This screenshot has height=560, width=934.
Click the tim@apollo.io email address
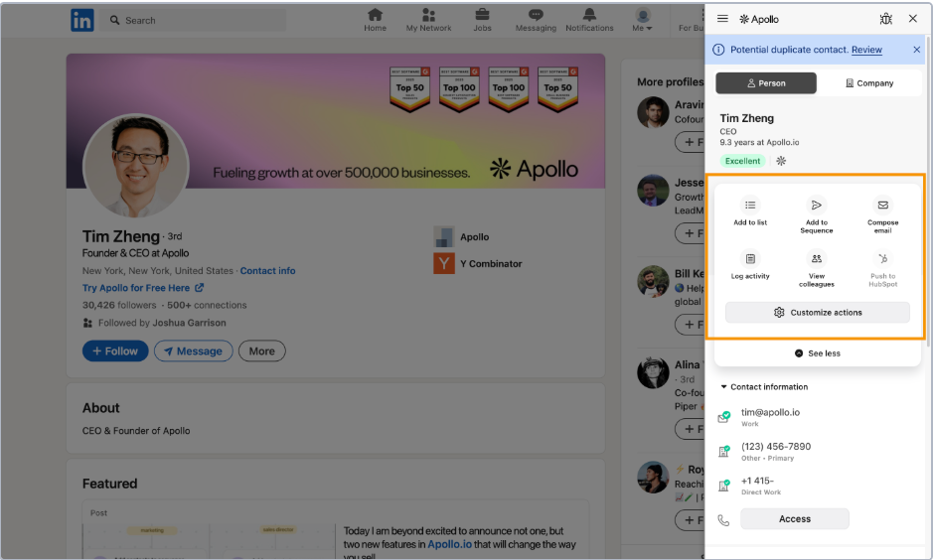pyautogui.click(x=770, y=412)
